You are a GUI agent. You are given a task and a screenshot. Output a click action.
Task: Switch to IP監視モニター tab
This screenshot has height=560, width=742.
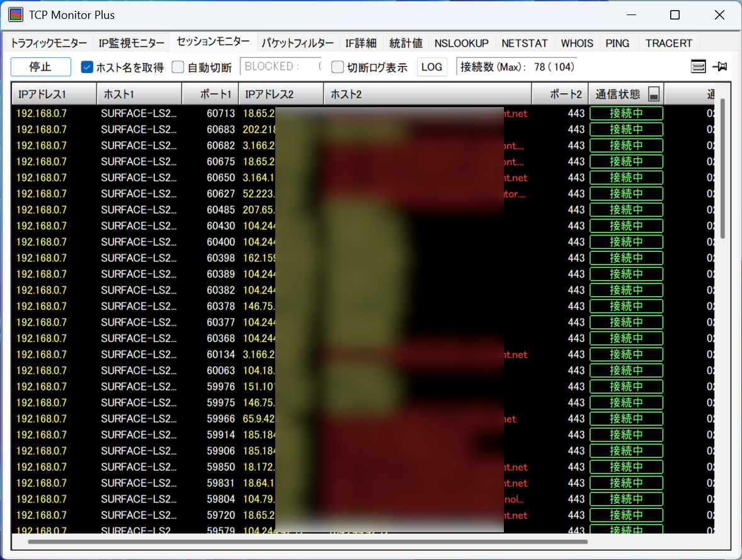pos(132,43)
